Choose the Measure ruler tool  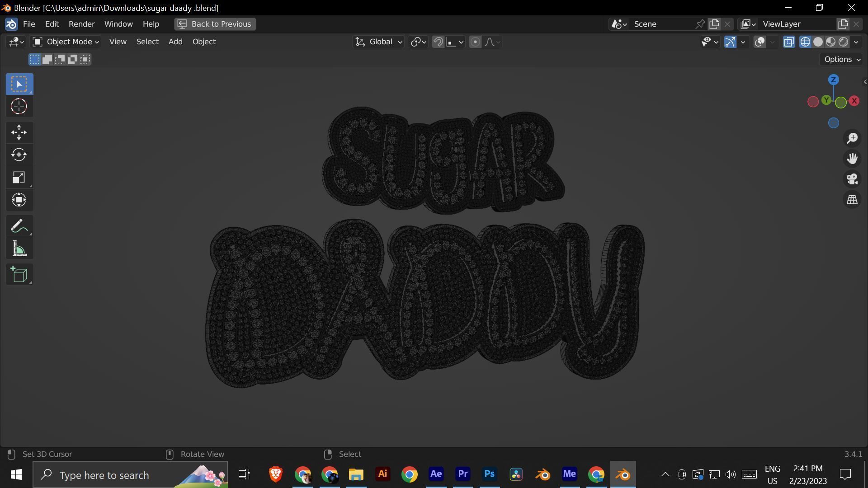19,249
